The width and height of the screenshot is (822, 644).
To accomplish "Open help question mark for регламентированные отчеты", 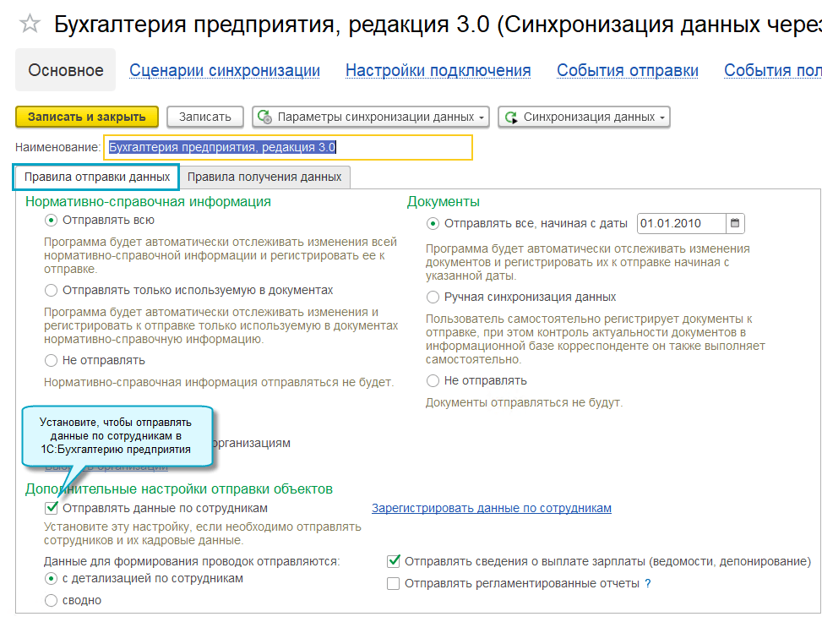I will point(648,583).
